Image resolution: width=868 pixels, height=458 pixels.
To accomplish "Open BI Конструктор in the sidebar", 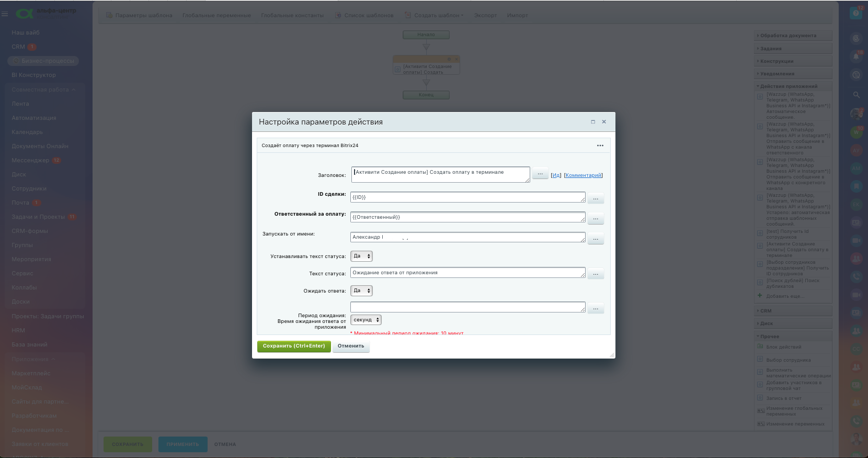I will point(33,75).
